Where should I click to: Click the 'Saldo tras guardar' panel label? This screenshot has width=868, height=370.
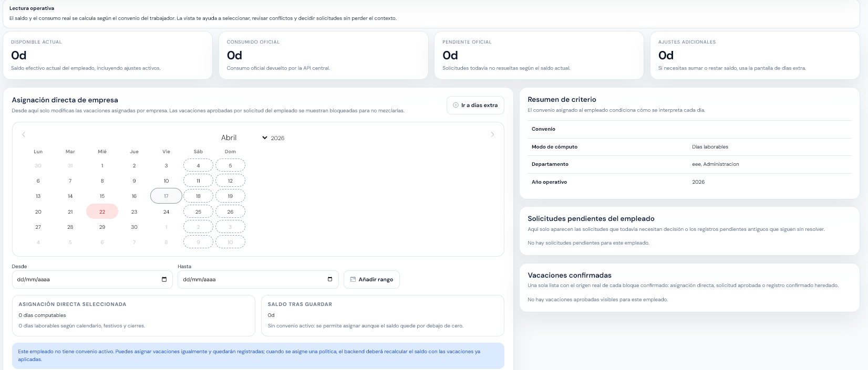click(299, 304)
